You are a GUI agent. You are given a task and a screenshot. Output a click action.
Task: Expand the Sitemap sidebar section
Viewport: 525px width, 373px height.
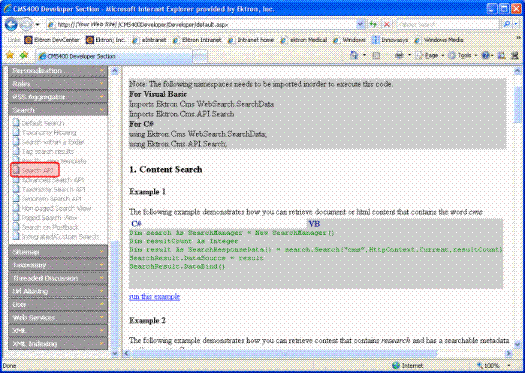pyautogui.click(x=58, y=252)
